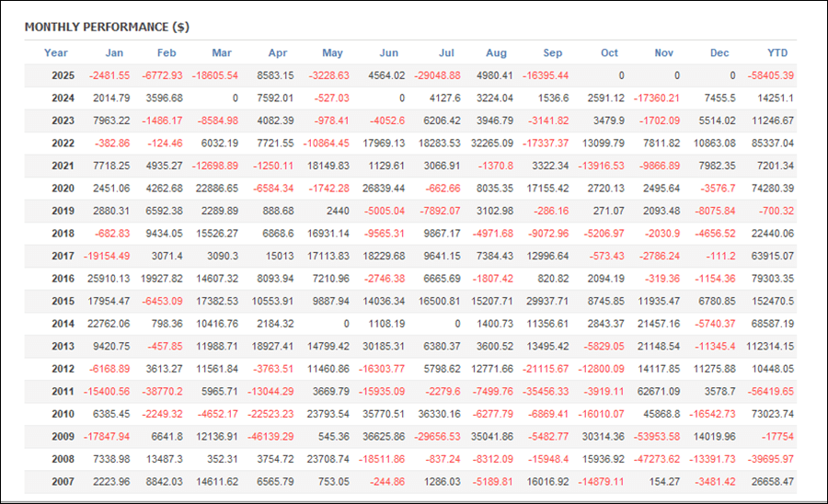
Task: Click the YTD column header
Action: point(777,52)
